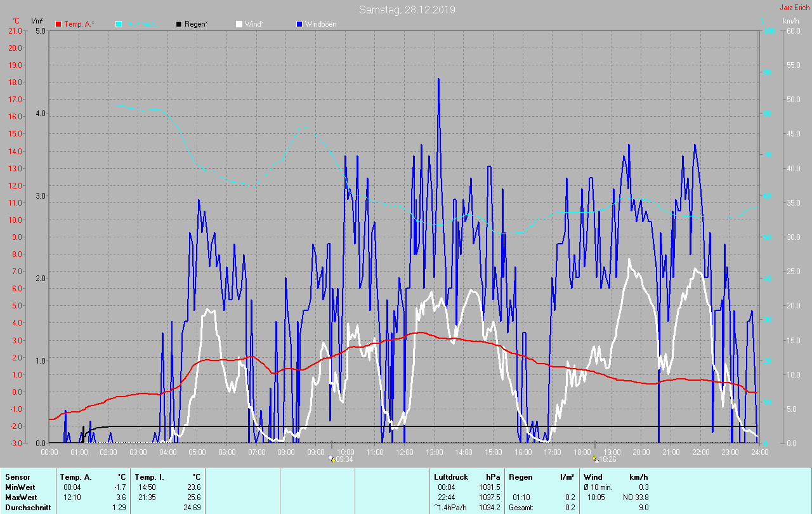Click the white Wind legend square
The height and width of the screenshot is (514, 812).
pos(239,24)
